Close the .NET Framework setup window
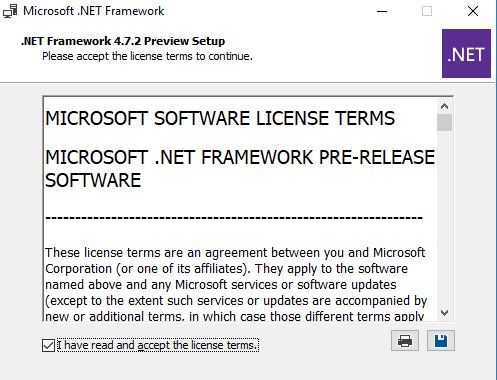The height and width of the screenshot is (380, 497). (x=473, y=11)
